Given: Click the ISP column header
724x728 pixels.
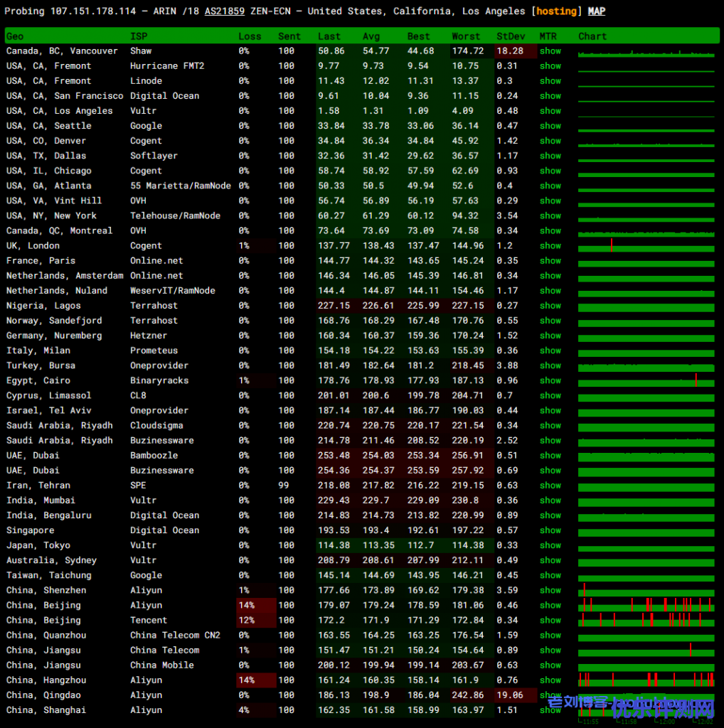Looking at the screenshot, I should (x=139, y=36).
